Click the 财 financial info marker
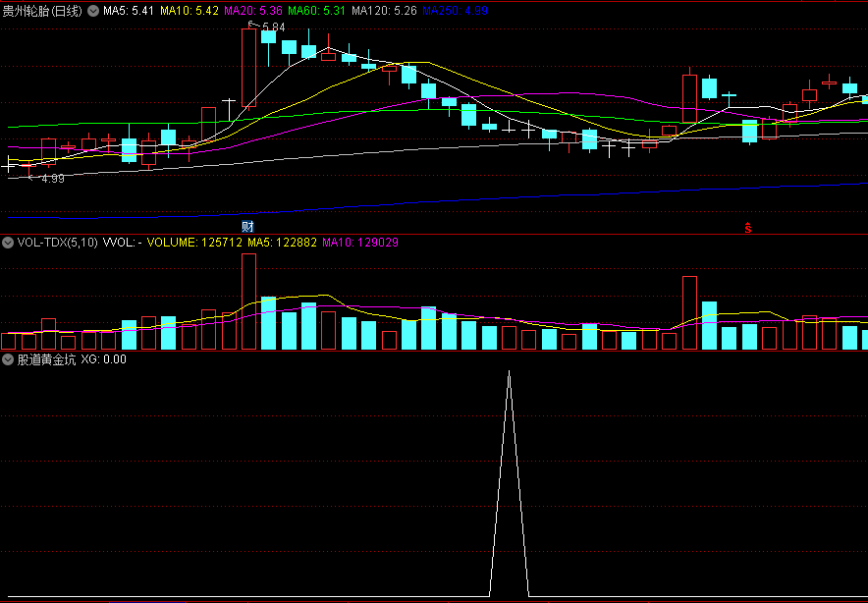This screenshot has height=603, width=868. [x=248, y=227]
